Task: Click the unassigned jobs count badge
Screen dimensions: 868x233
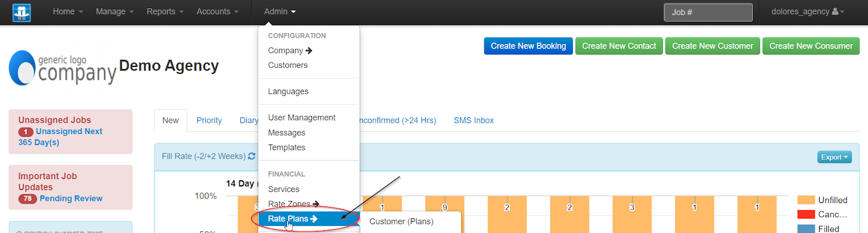Action: (x=25, y=132)
